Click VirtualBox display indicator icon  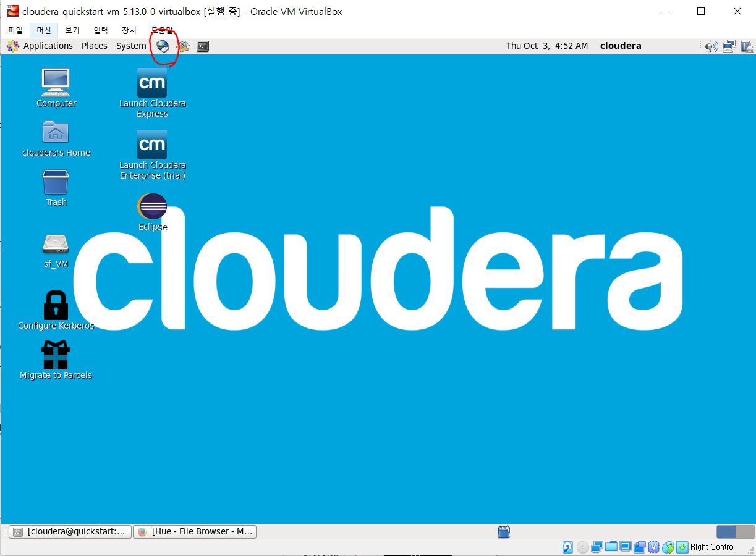(626, 547)
